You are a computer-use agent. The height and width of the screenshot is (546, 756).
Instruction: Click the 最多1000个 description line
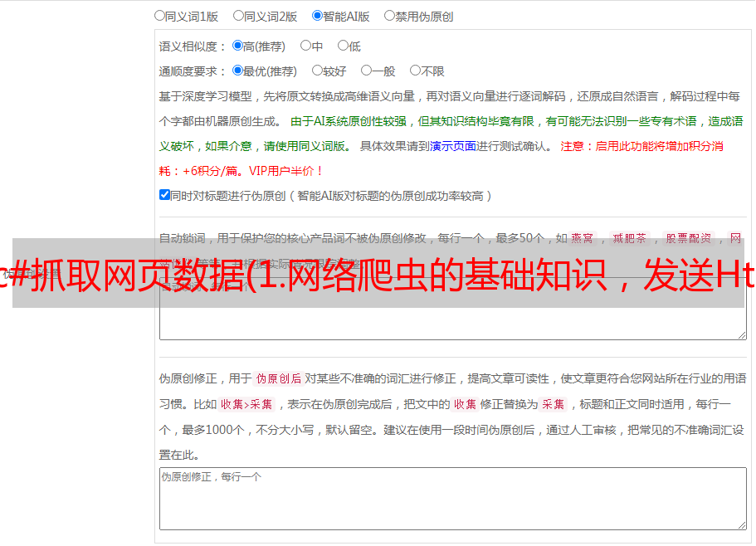pos(451,430)
